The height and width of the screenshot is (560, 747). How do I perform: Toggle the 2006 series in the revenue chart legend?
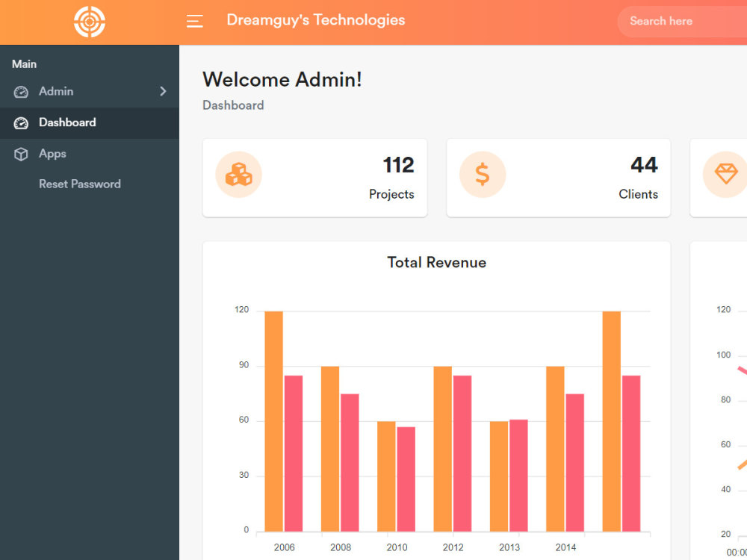point(284,547)
